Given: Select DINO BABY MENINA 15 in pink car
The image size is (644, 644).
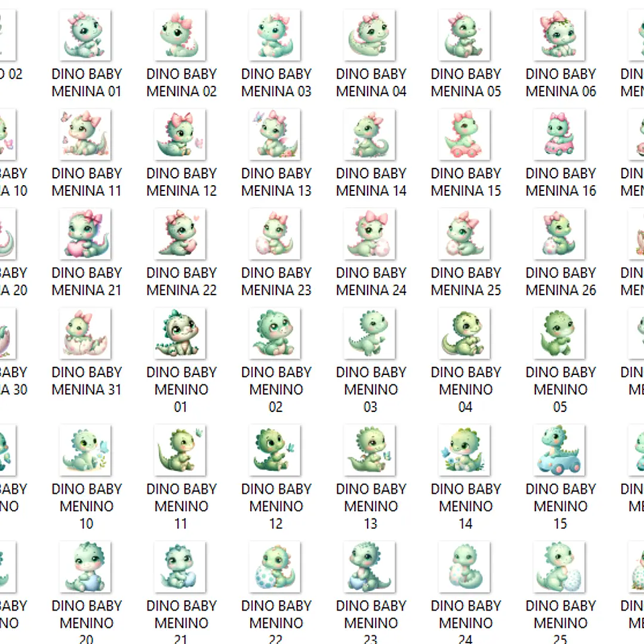Looking at the screenshot, I should (x=466, y=135).
